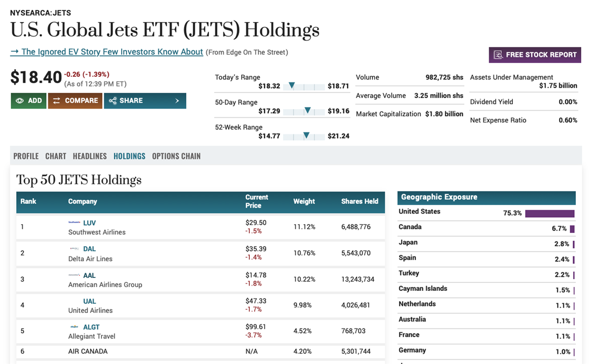
Task: Click the American Airlines logo icon
Action: [74, 275]
